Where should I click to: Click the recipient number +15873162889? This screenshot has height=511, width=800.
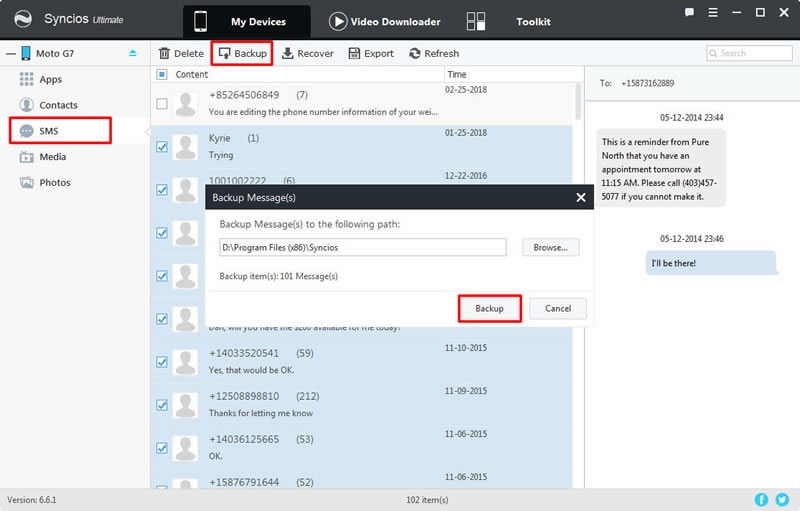pyautogui.click(x=647, y=83)
